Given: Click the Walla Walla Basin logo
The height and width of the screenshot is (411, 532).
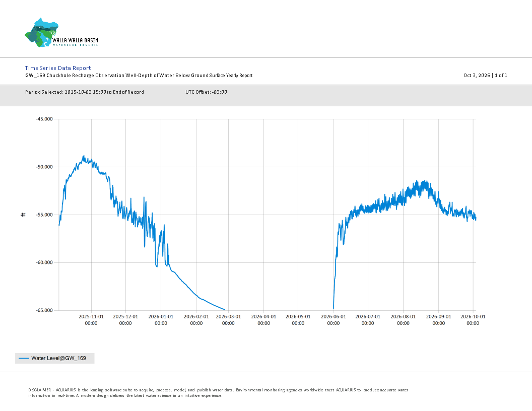Looking at the screenshot, I should (x=61, y=33).
